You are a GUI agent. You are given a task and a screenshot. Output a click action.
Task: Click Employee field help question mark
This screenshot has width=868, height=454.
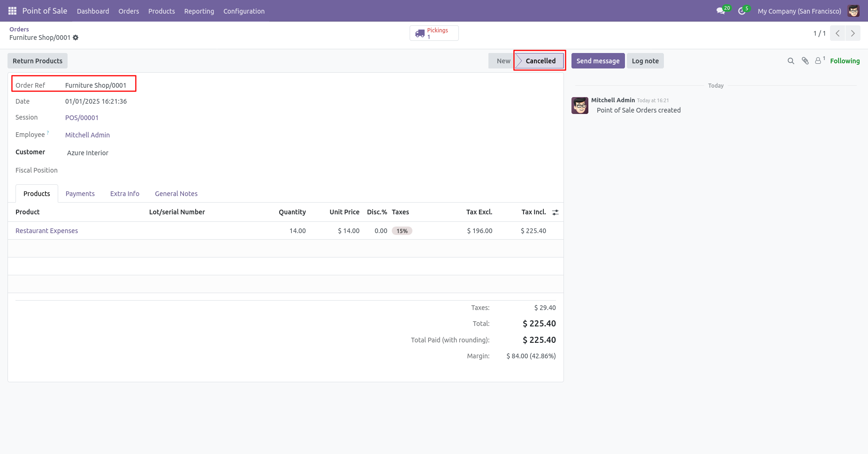48,133
